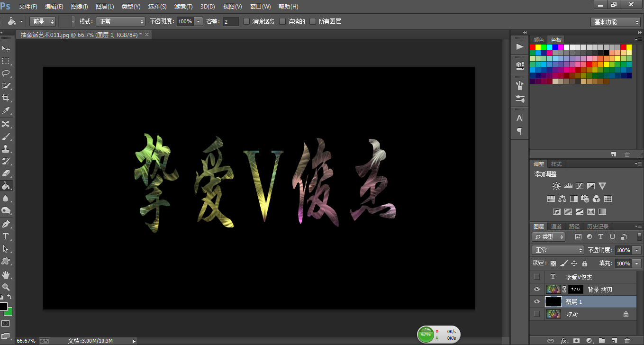Open the 基本功能 workspace dropdown
Viewport: 644px width, 345px height.
point(616,22)
